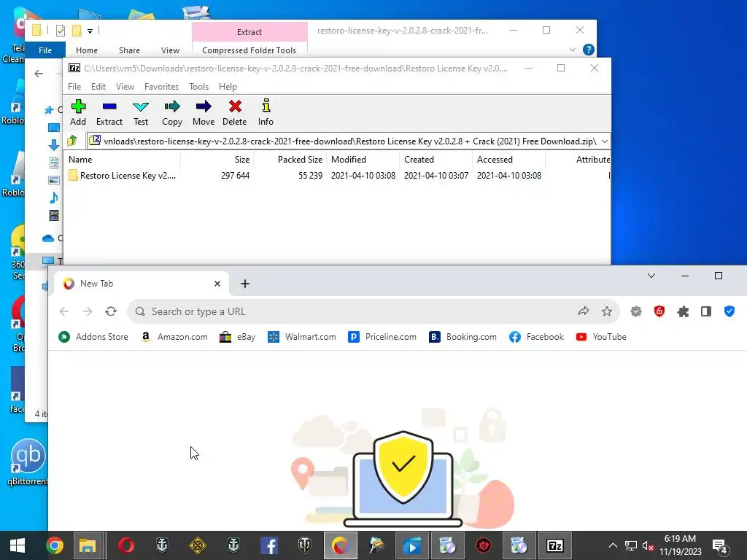Launch Google Chrome from the taskbar
The image size is (747, 560).
54,545
